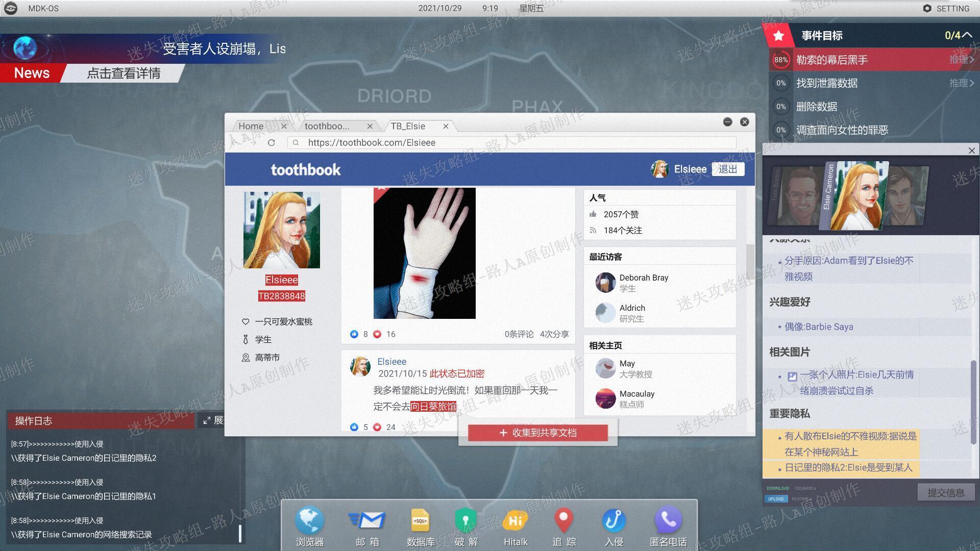The width and height of the screenshot is (980, 551).
Task: Expand 推理 for 找到泄露数据 objective
Action: (x=962, y=83)
